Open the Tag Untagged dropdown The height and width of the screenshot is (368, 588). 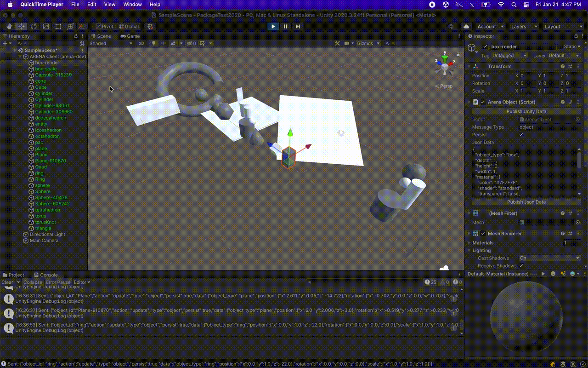510,56
